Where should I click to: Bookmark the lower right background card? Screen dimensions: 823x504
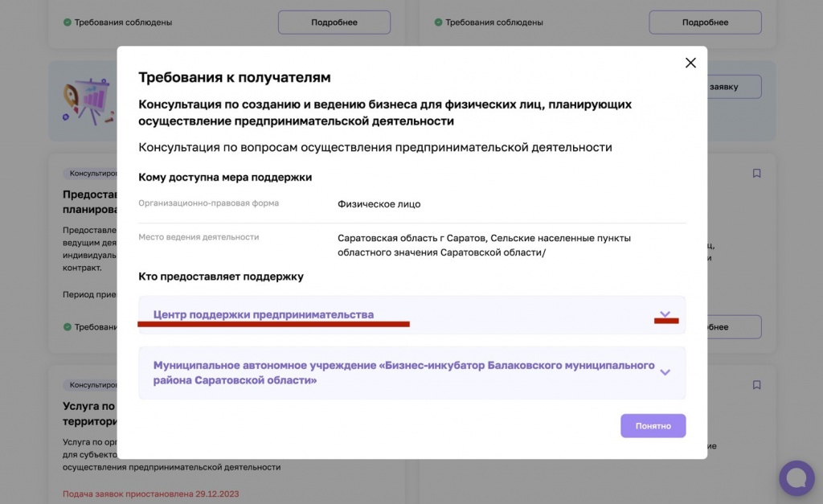756,385
